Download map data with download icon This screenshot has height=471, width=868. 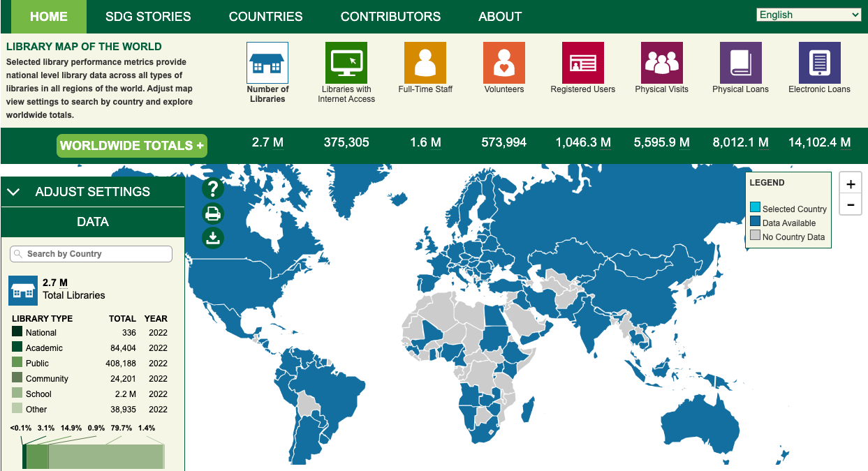point(213,238)
